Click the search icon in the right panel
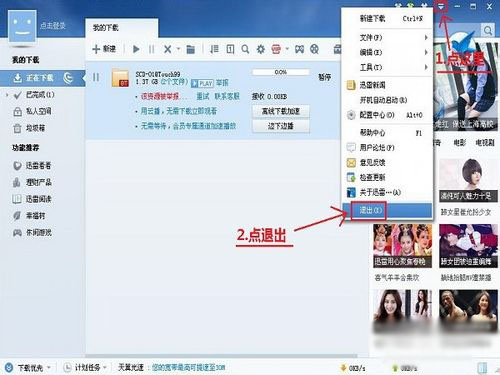The image size is (500, 375). coord(487,31)
